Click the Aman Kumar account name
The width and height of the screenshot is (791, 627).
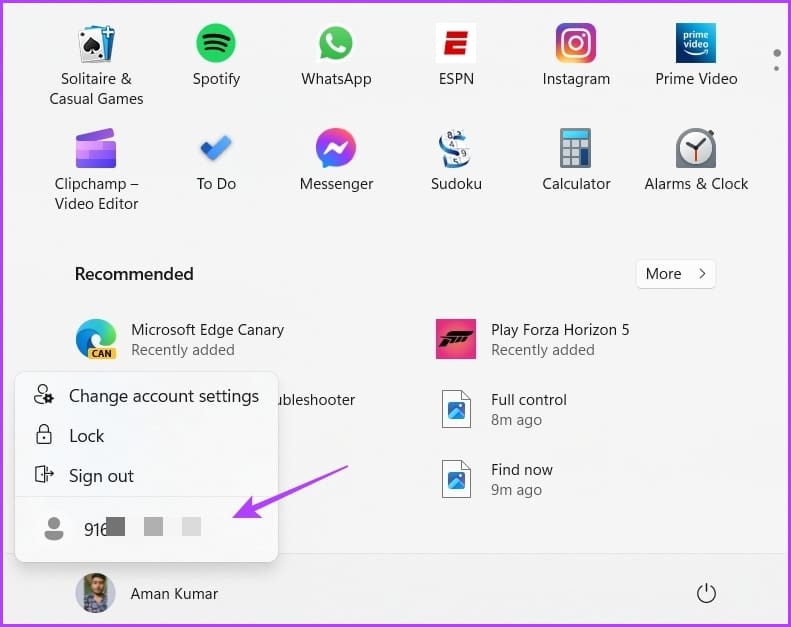[175, 594]
